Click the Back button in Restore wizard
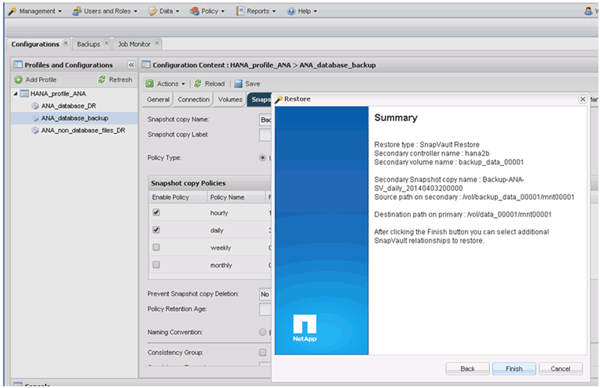600x388 pixels. pos(467,368)
